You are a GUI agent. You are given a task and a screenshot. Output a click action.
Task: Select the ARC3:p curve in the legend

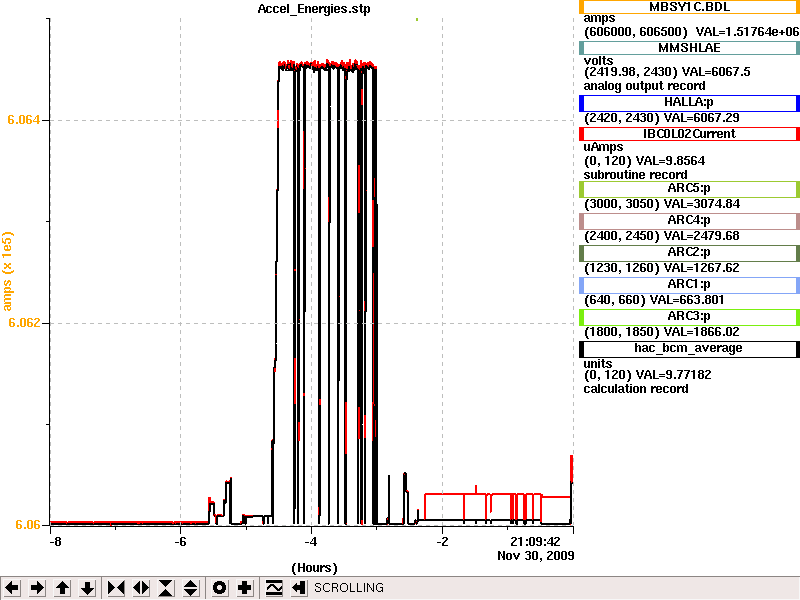coord(689,316)
